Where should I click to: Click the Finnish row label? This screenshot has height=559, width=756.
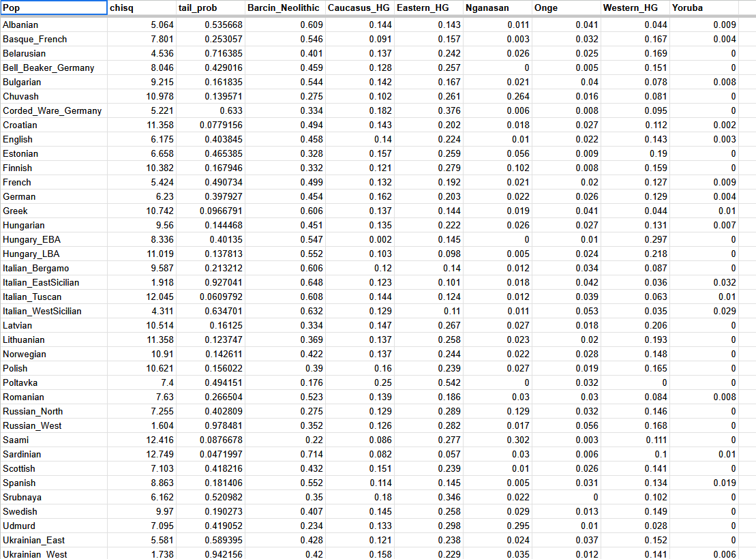click(17, 168)
